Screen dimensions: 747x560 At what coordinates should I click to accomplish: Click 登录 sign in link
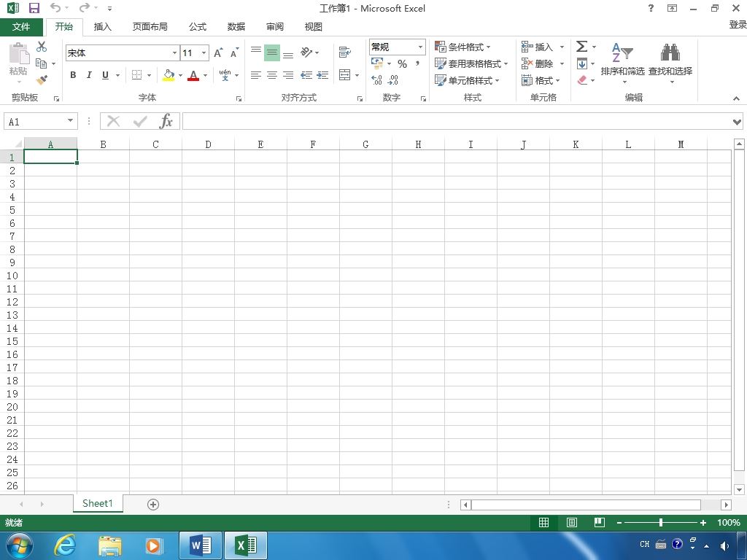point(738,24)
